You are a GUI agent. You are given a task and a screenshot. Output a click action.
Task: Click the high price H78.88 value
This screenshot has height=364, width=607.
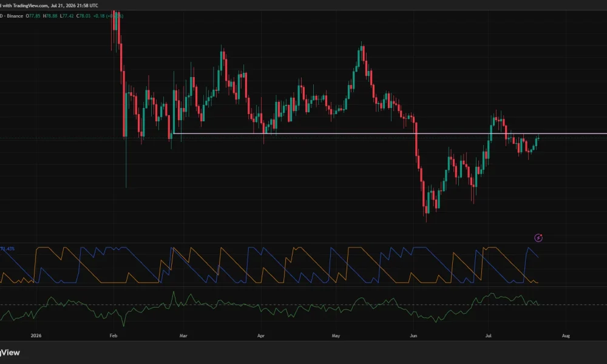click(50, 16)
